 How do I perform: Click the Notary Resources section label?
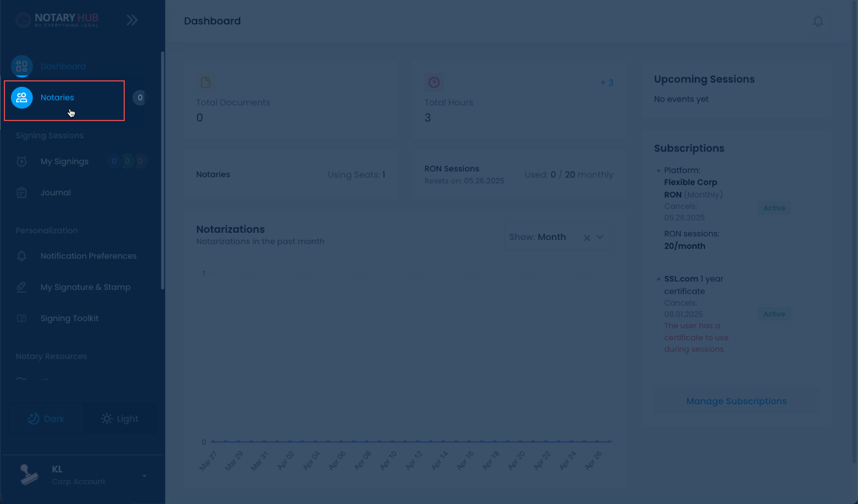click(51, 356)
